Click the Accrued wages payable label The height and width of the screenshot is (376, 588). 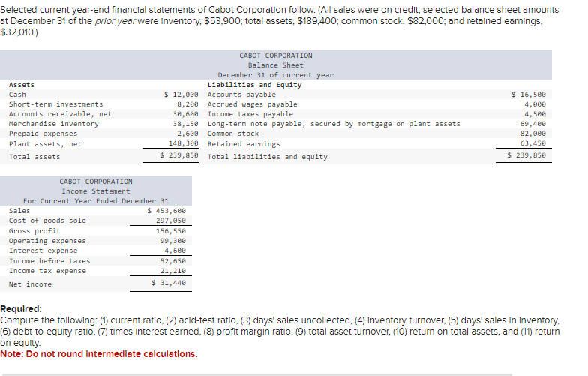click(252, 104)
